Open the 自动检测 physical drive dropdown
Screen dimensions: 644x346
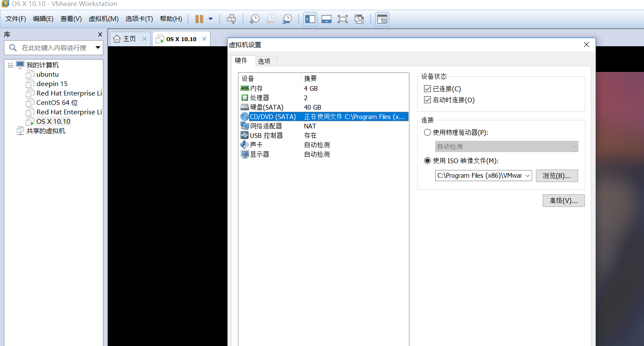coord(507,146)
